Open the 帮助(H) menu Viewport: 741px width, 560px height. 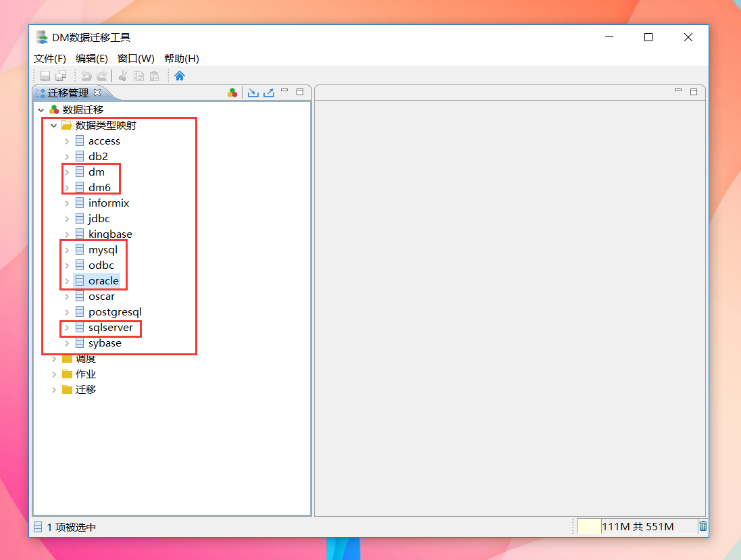click(x=182, y=59)
